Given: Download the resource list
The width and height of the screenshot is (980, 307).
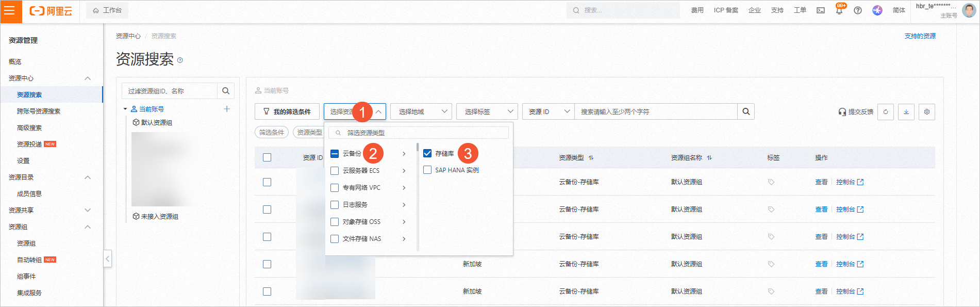Looking at the screenshot, I should click(906, 111).
